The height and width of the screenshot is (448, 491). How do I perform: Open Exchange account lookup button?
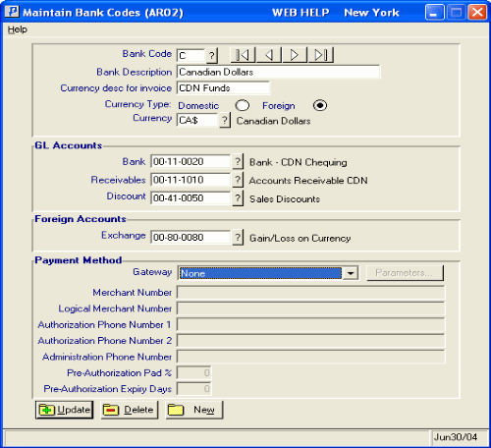pos(238,237)
